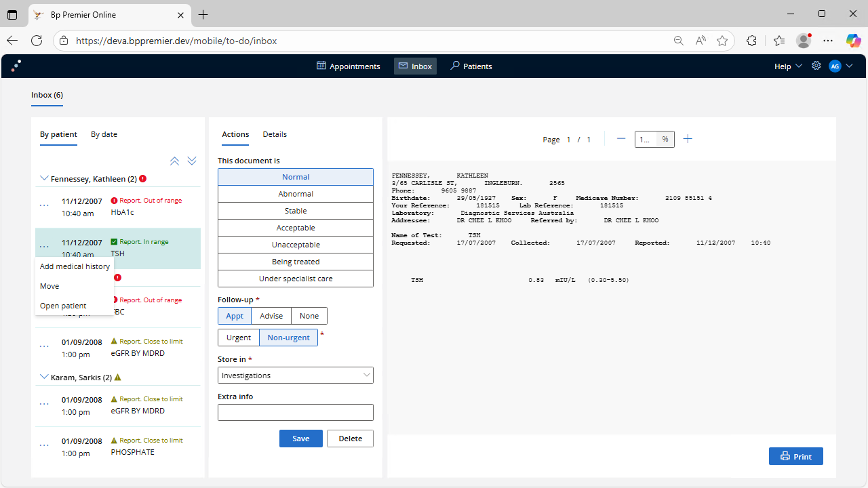
Task: Mark follow-up as Urgent
Action: click(238, 338)
